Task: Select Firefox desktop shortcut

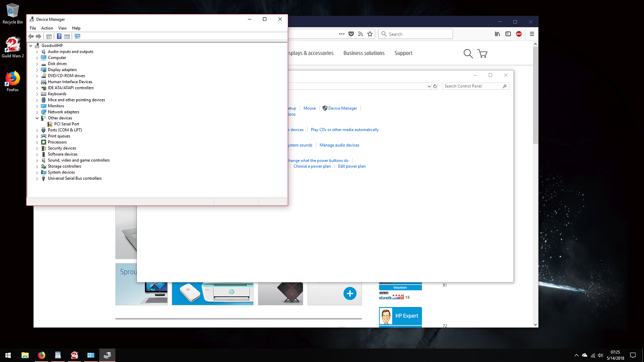Action: click(x=13, y=81)
